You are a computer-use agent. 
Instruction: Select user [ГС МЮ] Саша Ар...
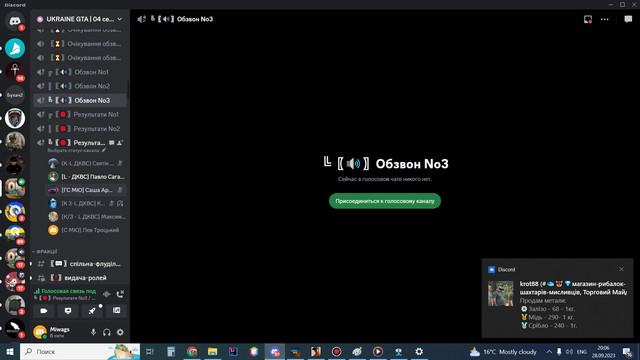point(86,190)
